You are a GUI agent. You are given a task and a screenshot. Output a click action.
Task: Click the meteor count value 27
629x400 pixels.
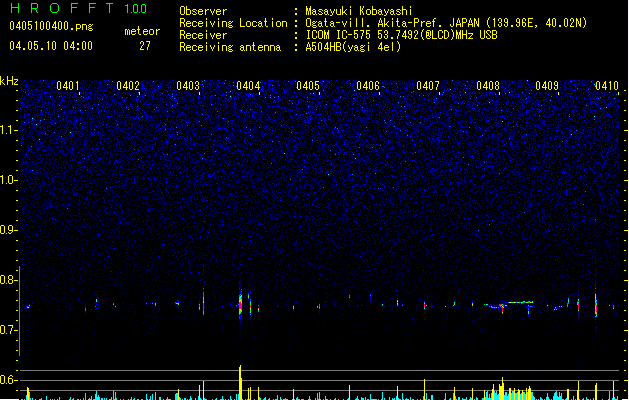tap(145, 46)
